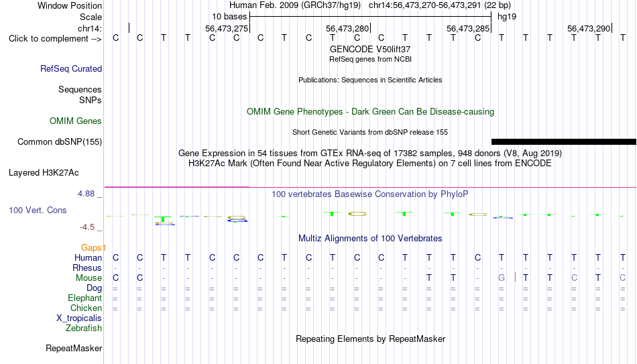
Task: Open the 100 Vert. Cons track label
Action: (38, 210)
